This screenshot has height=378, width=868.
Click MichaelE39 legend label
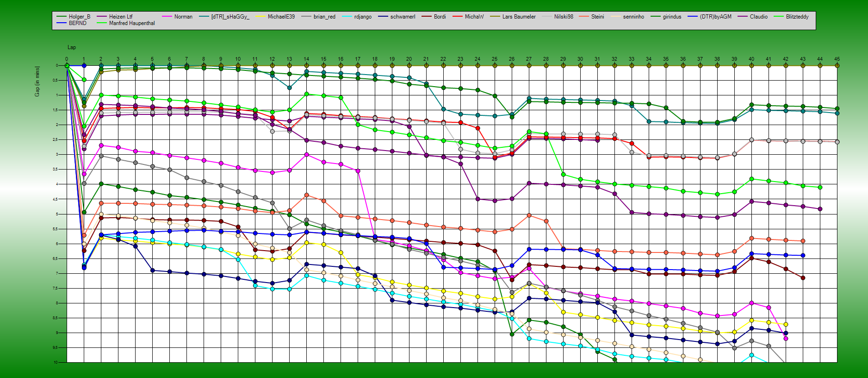tap(281, 17)
